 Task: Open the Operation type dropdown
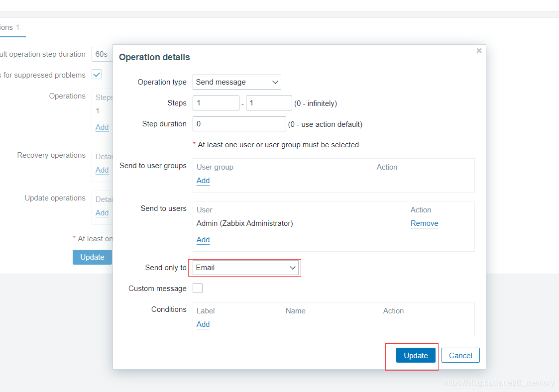[237, 82]
